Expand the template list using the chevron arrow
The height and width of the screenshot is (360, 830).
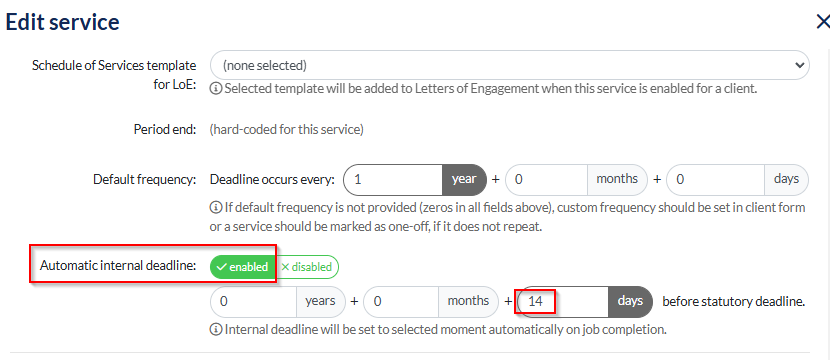(799, 65)
